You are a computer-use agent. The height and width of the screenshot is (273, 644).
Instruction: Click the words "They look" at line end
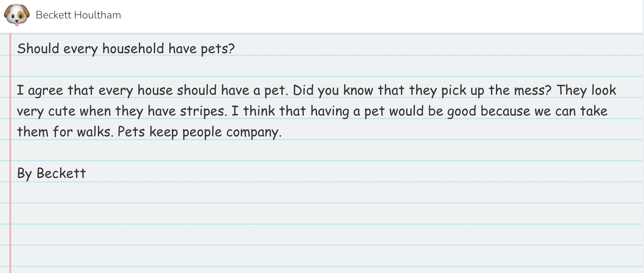(586, 90)
